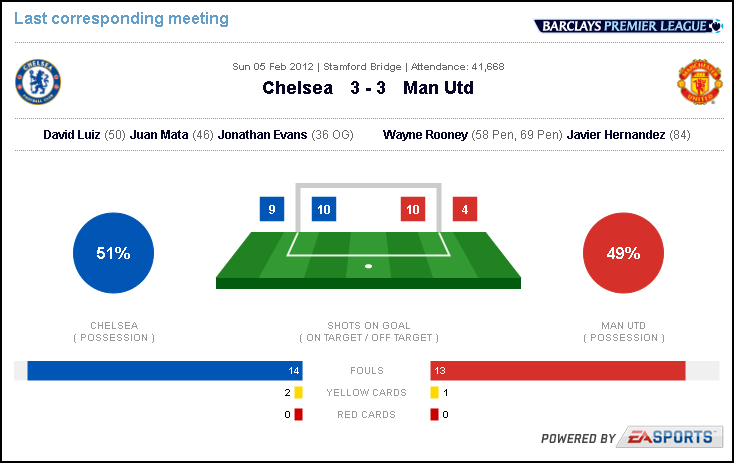Click Man Utd's red fouls bar showing 13
734x463 pixels.
[x=558, y=371]
